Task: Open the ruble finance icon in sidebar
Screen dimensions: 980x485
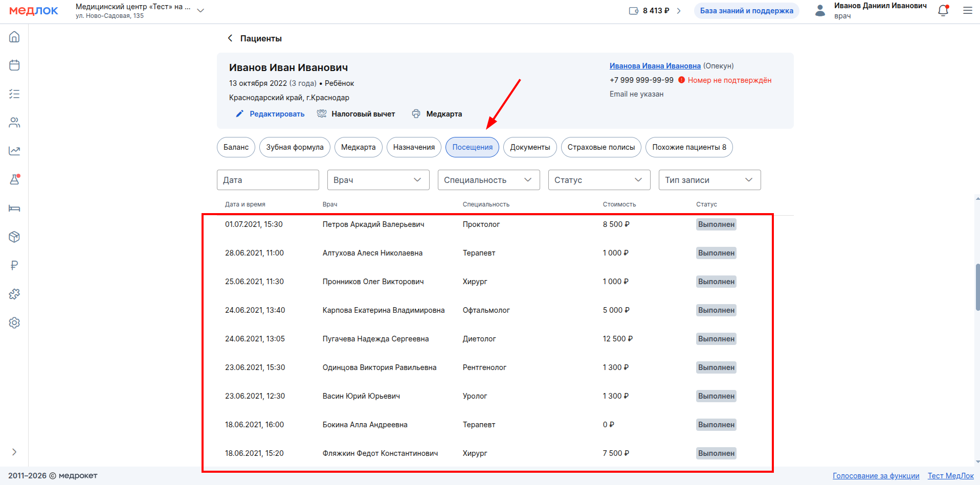Action: click(14, 265)
